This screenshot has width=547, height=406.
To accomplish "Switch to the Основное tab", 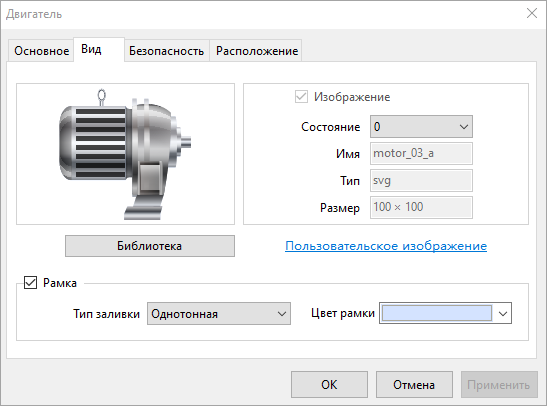I will coord(41,51).
